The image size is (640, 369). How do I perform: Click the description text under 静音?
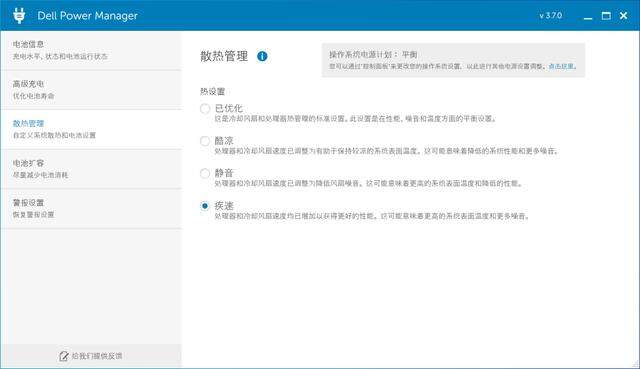[369, 184]
